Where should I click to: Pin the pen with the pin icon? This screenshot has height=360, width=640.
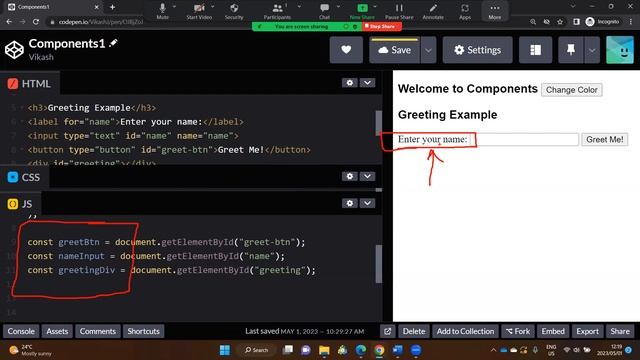tap(571, 50)
